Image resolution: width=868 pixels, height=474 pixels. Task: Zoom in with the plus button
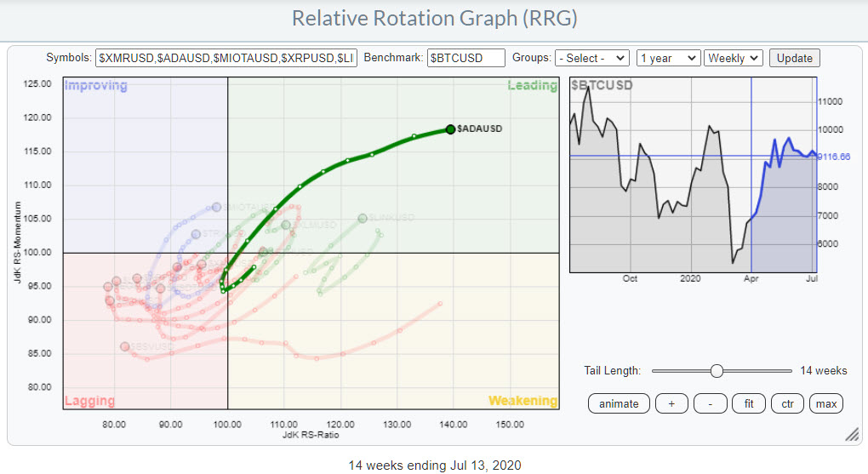pos(671,403)
